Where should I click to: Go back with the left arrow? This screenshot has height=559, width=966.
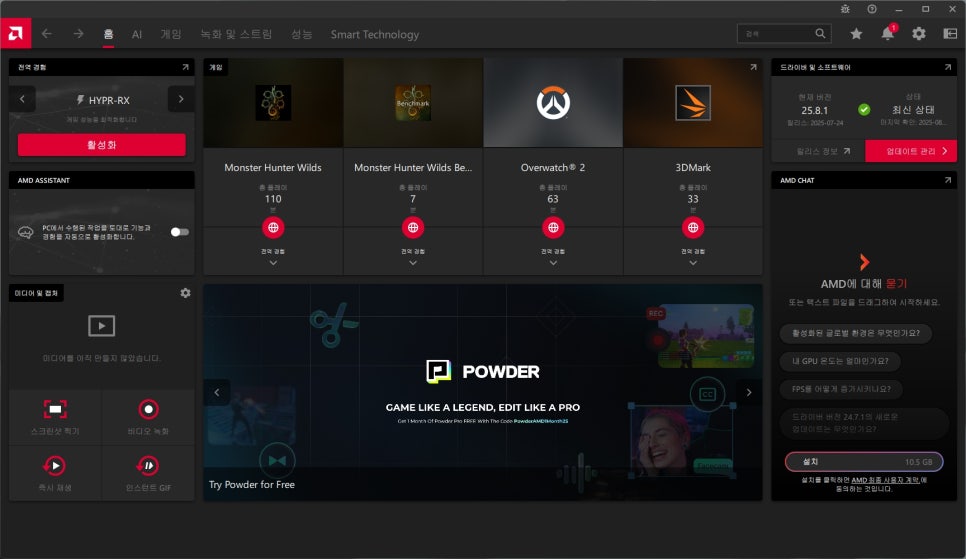47,34
